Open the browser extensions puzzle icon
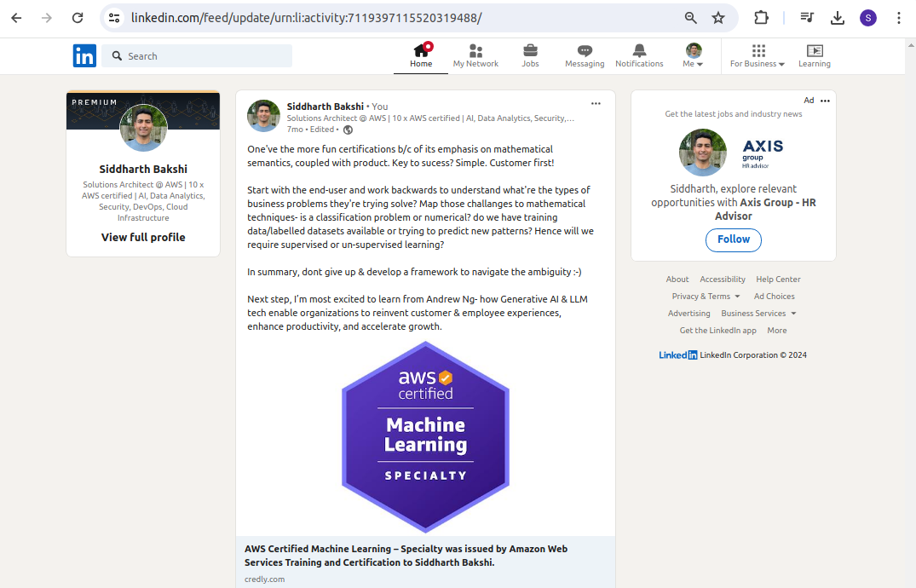The height and width of the screenshot is (588, 916). pyautogui.click(x=761, y=18)
